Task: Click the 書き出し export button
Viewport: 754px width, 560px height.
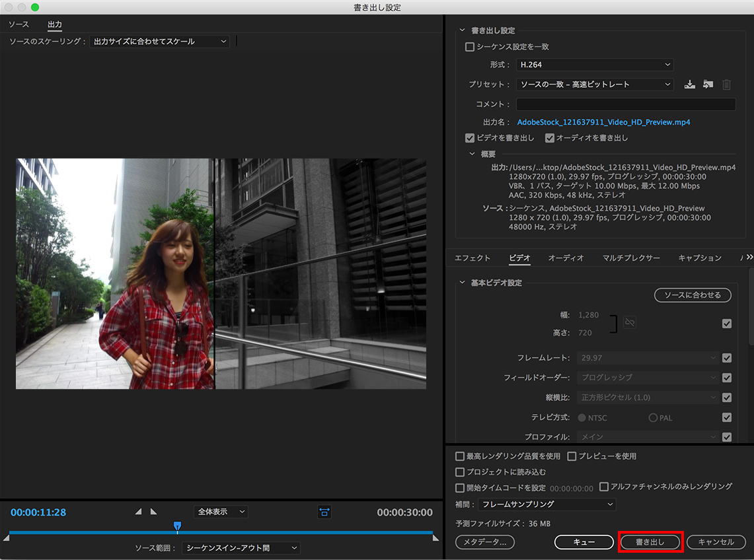Action: click(650, 542)
